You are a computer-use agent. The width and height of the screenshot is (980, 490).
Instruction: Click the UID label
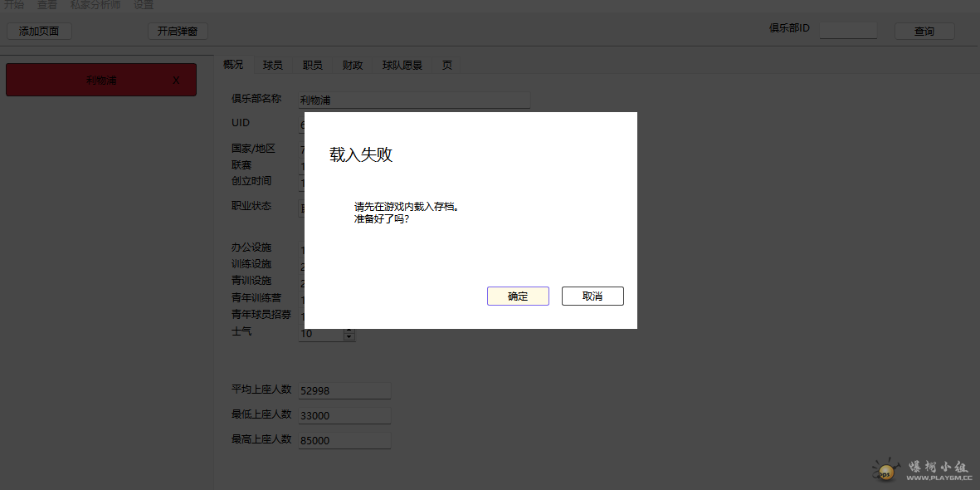pos(241,123)
